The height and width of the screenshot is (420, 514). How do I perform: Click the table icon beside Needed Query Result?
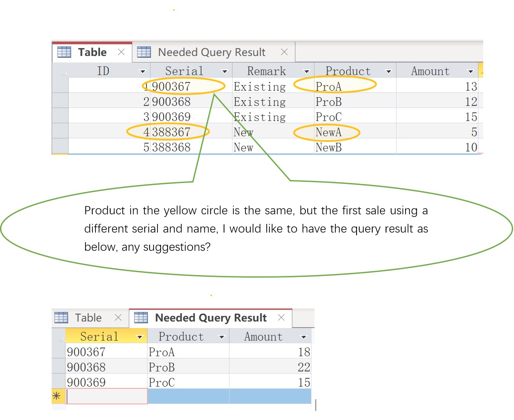[x=144, y=52]
